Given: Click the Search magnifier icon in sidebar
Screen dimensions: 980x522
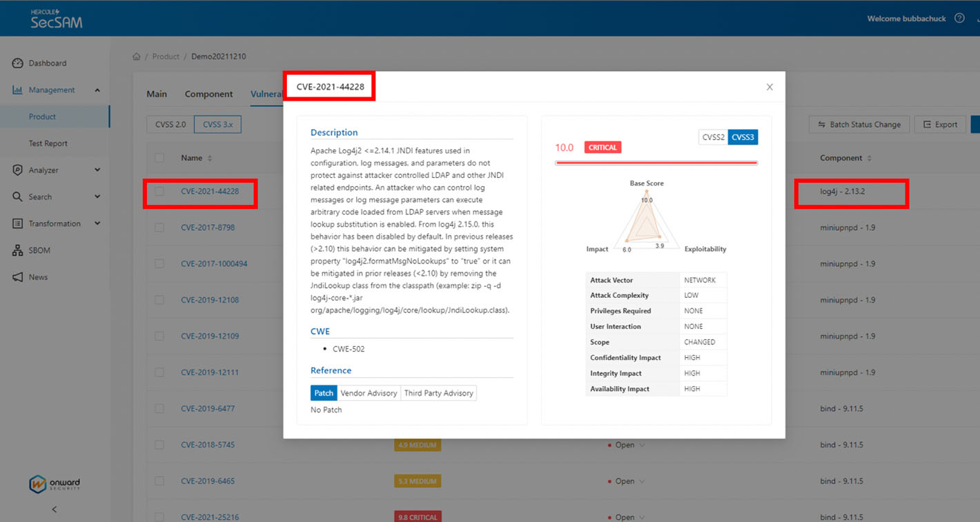Looking at the screenshot, I should [x=15, y=197].
